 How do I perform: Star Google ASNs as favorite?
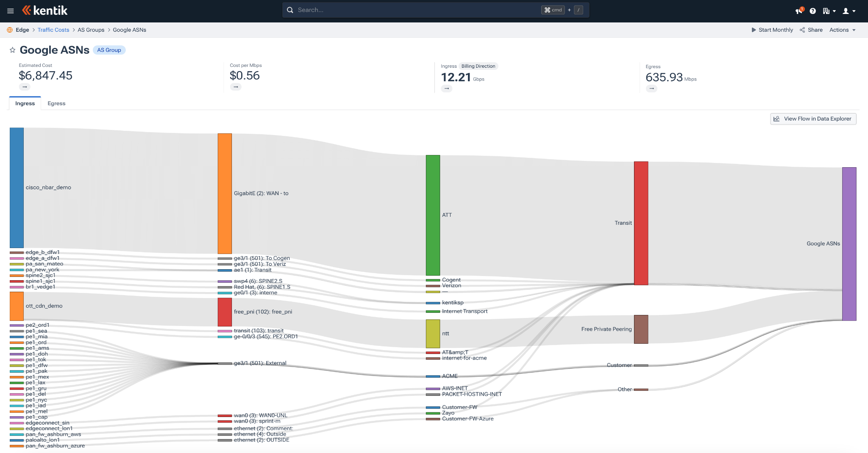[x=13, y=50]
